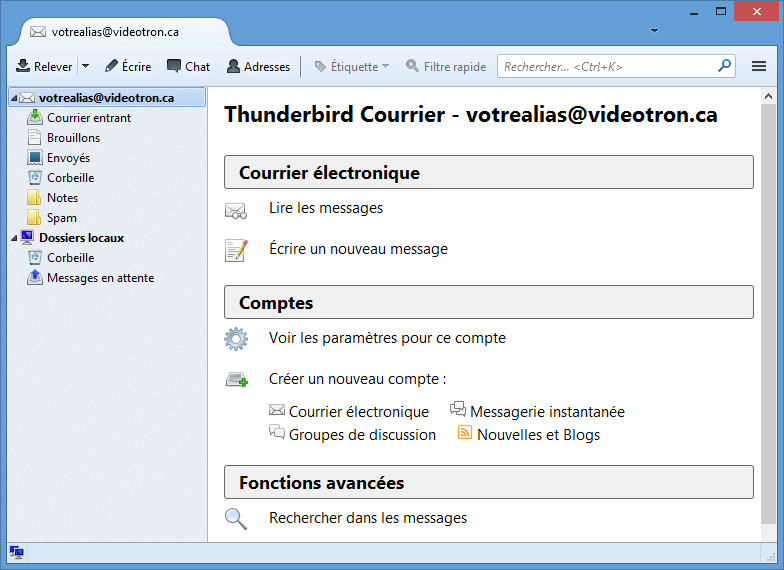784x570 pixels.
Task: Open Corbeille under Dossiers locaux
Action: (70, 258)
